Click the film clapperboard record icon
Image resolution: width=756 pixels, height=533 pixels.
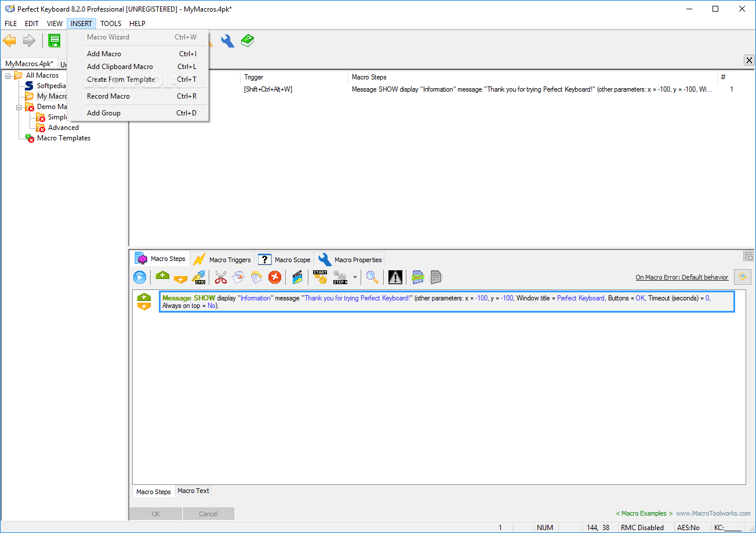click(x=297, y=277)
